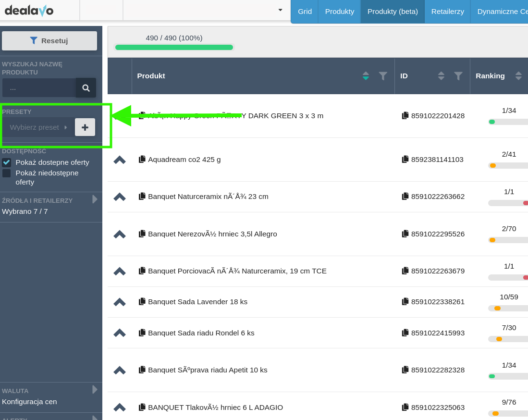
Task: Copy ID icon for 8591022295526
Action: [x=405, y=234]
